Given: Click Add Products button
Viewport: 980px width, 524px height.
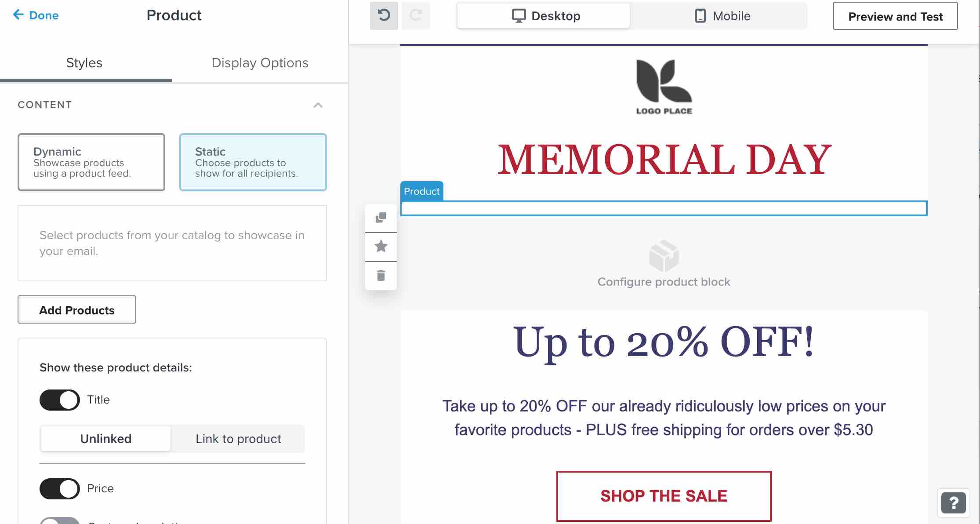Looking at the screenshot, I should tap(77, 309).
